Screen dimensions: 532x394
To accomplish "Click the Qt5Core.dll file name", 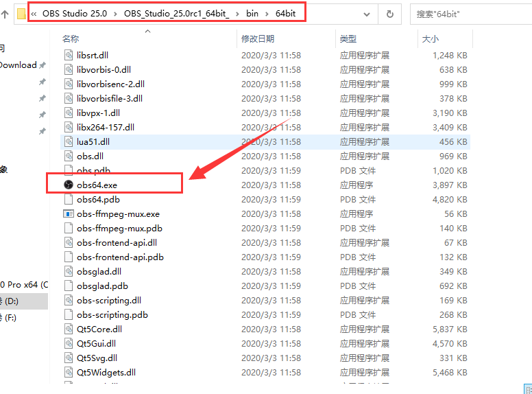I will (99, 329).
